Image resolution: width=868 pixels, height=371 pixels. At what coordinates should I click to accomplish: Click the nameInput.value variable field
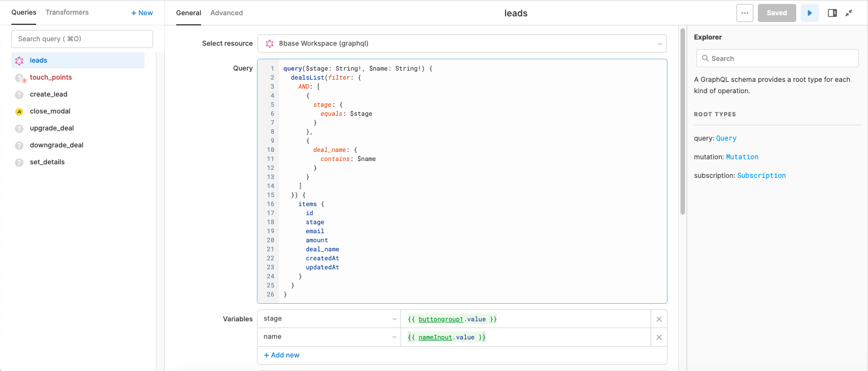(x=526, y=337)
